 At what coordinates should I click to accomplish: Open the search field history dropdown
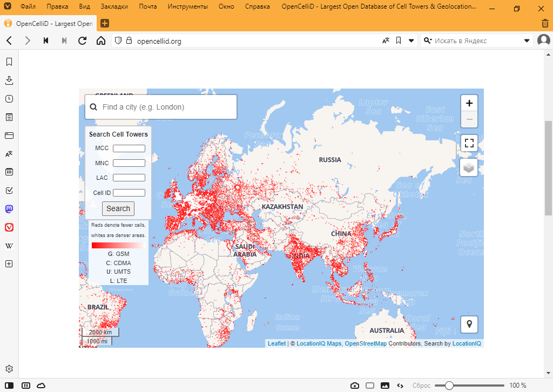[527, 40]
